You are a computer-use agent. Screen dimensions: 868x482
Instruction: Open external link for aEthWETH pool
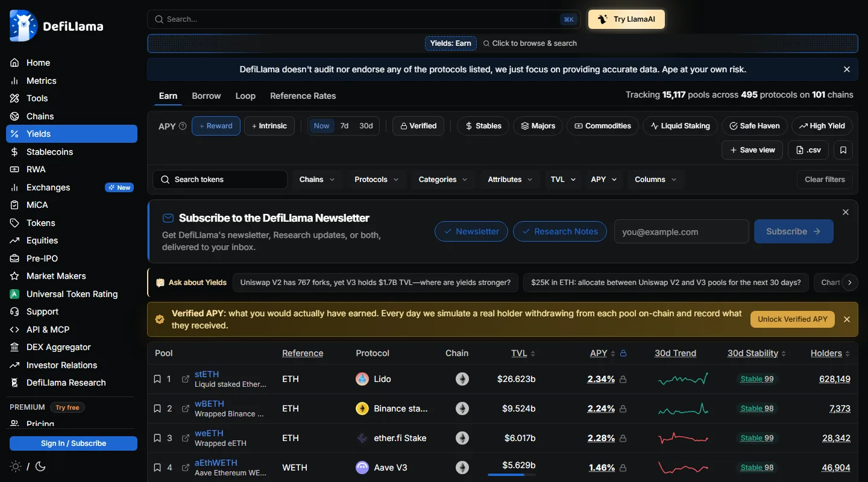tap(186, 468)
